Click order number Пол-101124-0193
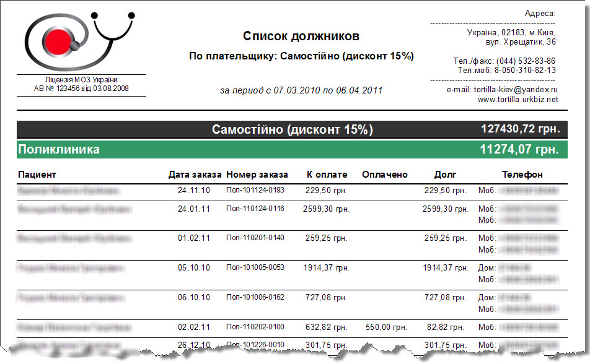This screenshot has width=590, height=364. click(x=255, y=190)
